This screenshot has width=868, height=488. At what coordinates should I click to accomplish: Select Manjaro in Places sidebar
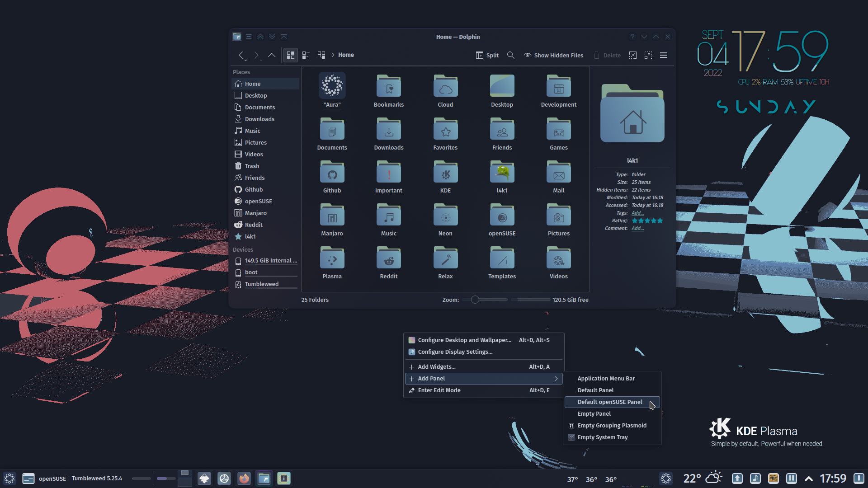pos(265,213)
